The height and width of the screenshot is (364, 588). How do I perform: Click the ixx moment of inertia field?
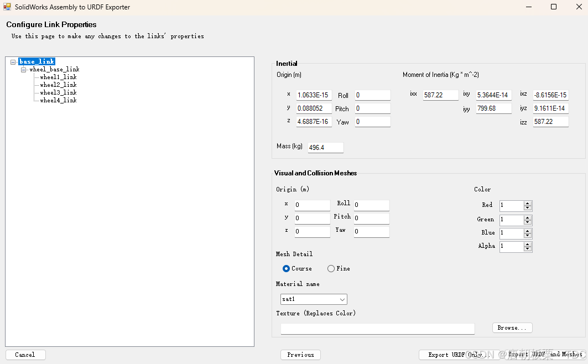click(440, 95)
